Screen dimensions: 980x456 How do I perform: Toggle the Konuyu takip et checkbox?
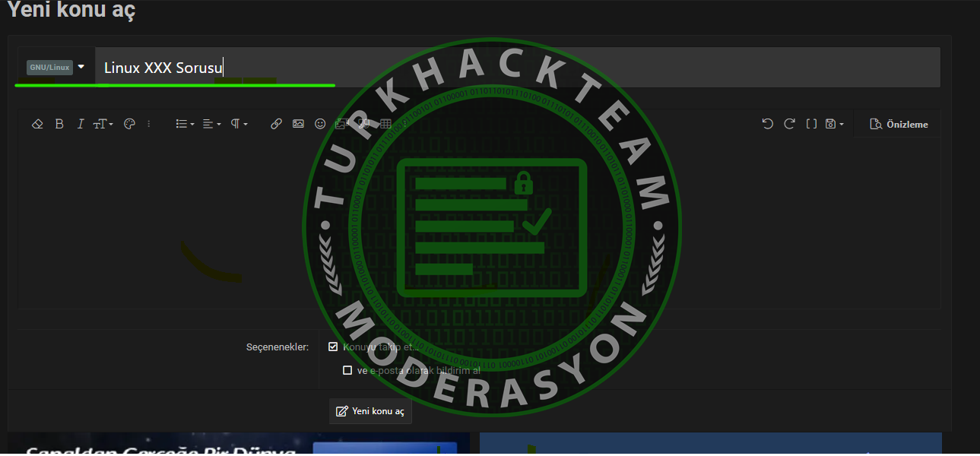tap(333, 347)
